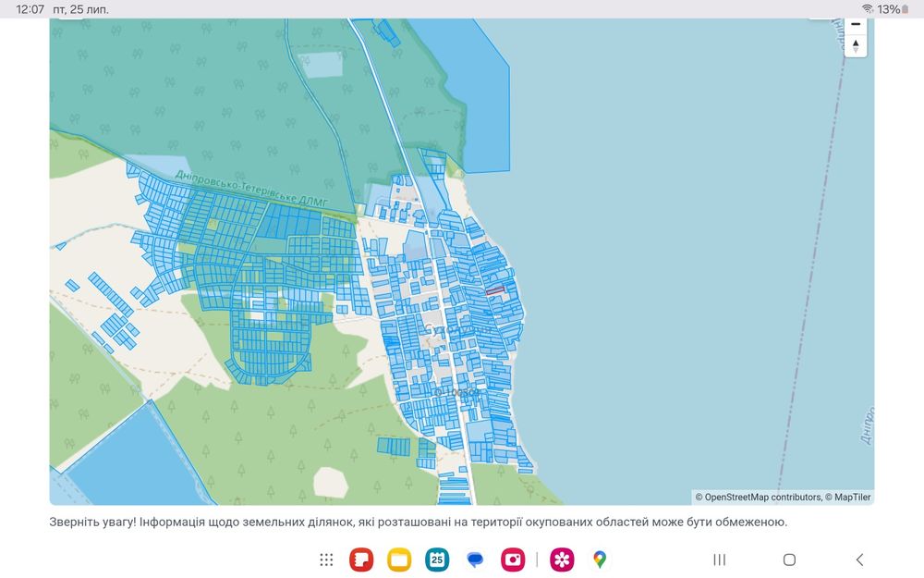Image resolution: width=924 pixels, height=578 pixels.
Task: Tap the status bar clock 12:07
Action: tap(30, 9)
